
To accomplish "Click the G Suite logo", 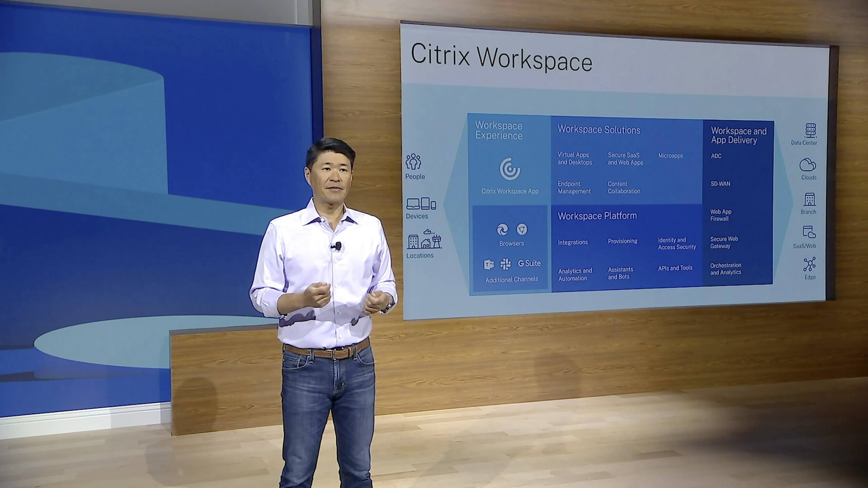I will coord(529,263).
